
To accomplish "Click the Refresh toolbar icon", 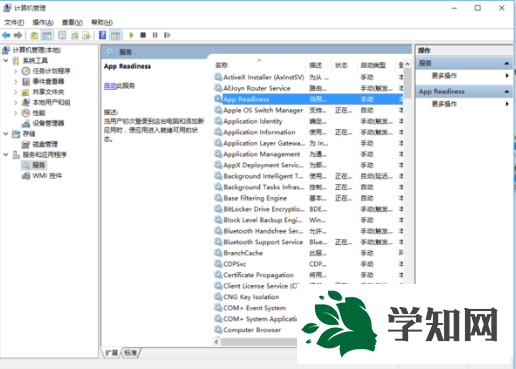I will pyautogui.click(x=75, y=35).
